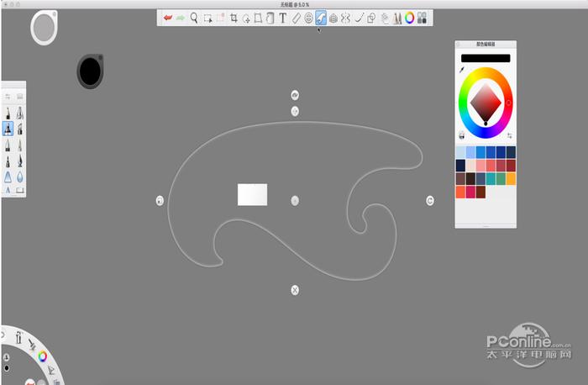
Task: Select the rectangular Selection tool
Action: point(207,18)
